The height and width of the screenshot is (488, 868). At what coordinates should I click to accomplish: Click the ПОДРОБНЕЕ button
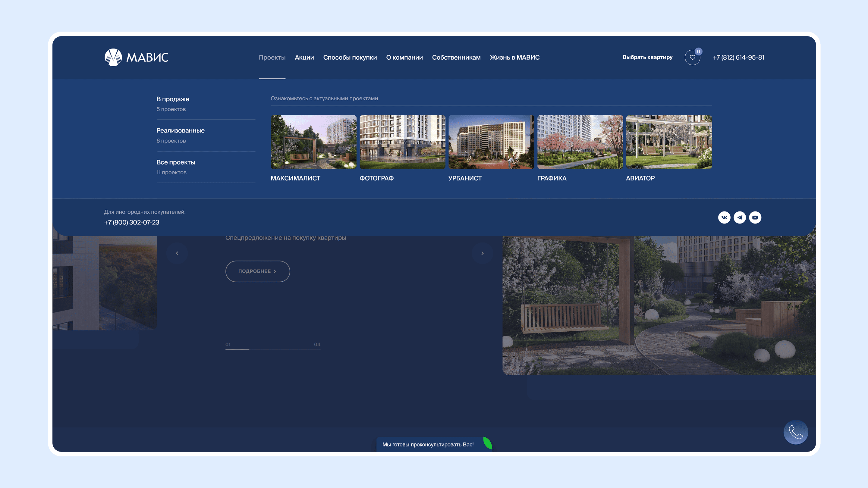point(257,271)
